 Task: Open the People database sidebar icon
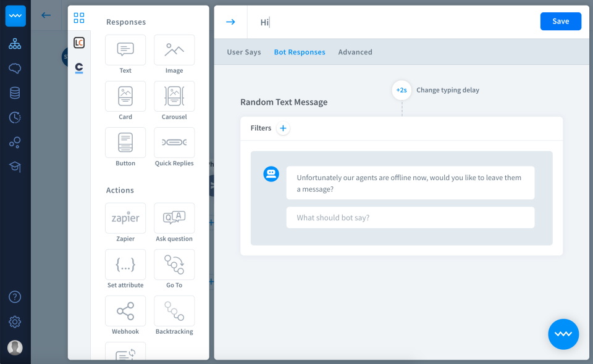[15, 93]
